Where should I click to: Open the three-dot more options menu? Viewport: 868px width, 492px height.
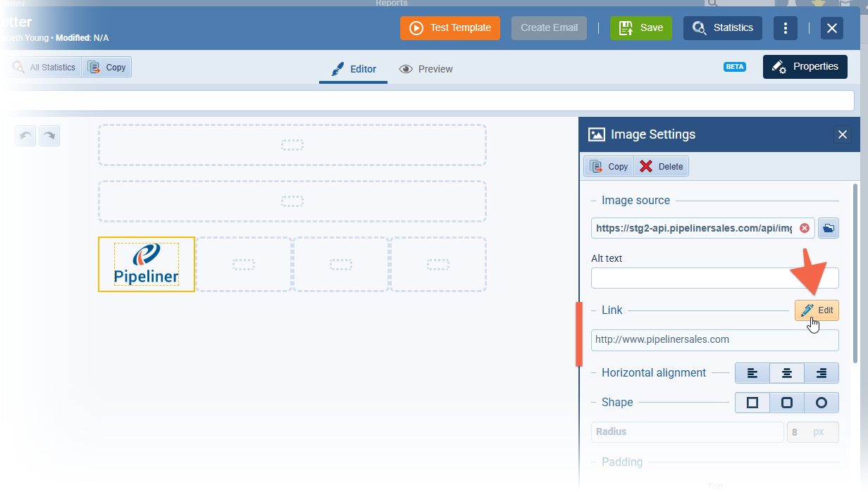coord(785,28)
